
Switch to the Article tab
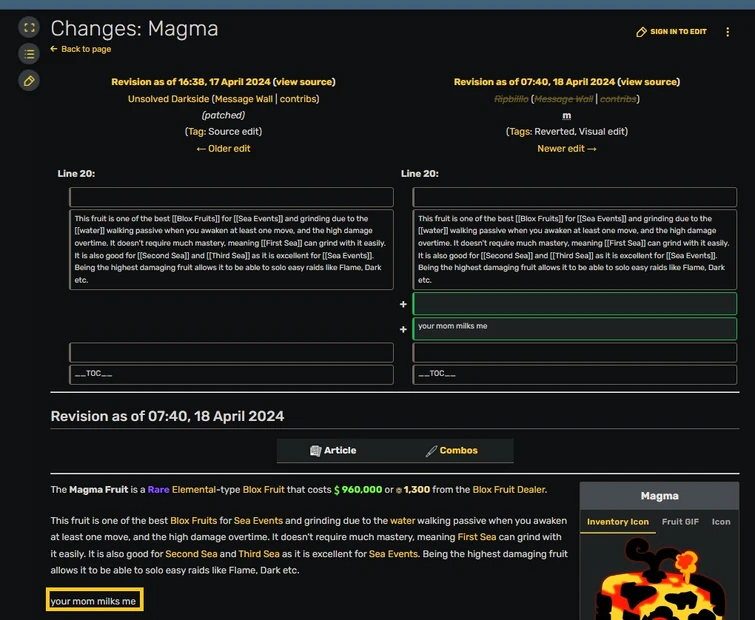point(333,451)
